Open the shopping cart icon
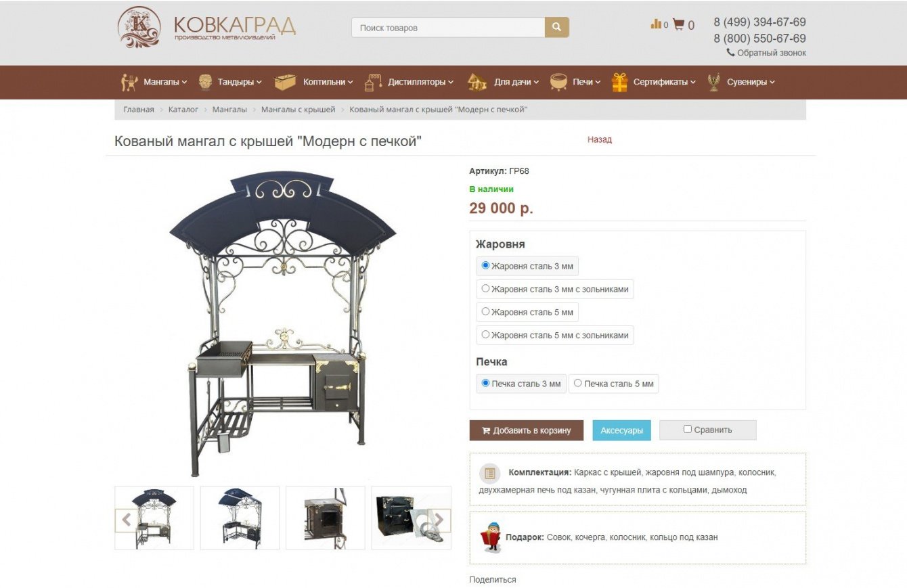 (678, 25)
